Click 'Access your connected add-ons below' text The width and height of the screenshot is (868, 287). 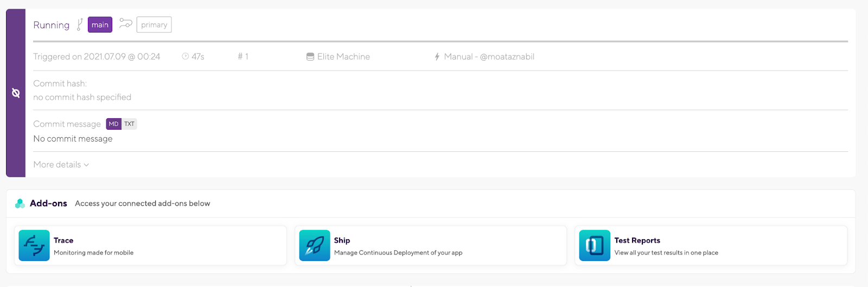pyautogui.click(x=143, y=203)
